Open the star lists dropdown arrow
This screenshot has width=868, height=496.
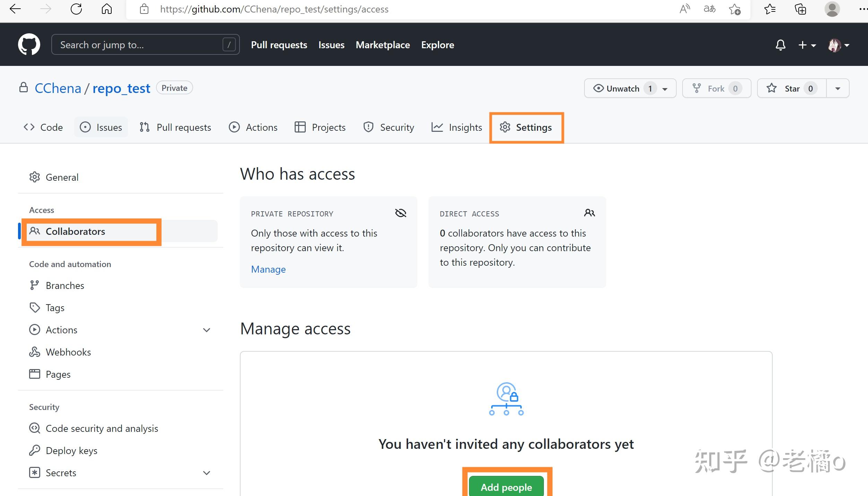pyautogui.click(x=837, y=88)
